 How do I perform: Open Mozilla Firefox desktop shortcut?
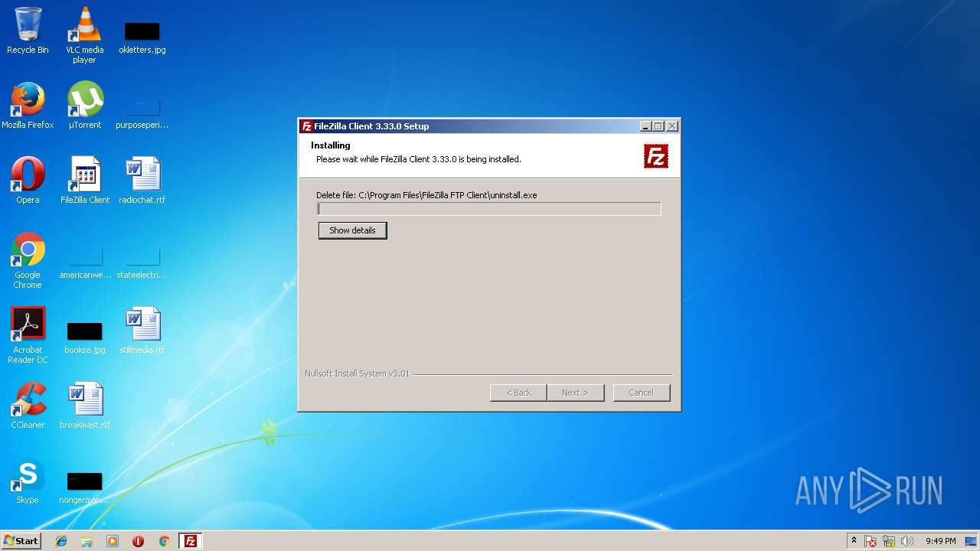click(x=28, y=106)
